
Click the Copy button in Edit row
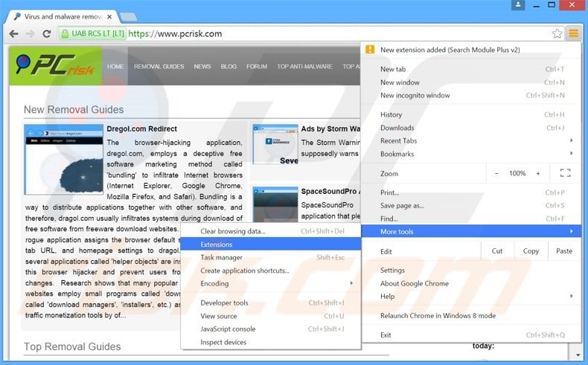pyautogui.click(x=531, y=251)
